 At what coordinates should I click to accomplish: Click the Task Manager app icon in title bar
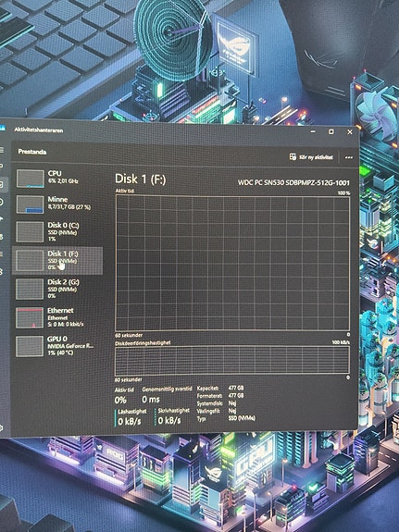point(3,128)
